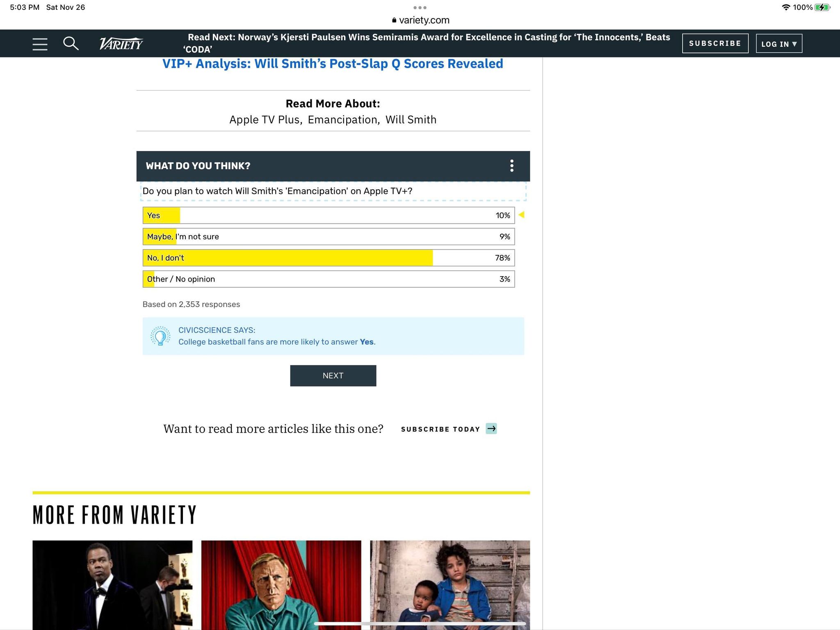Click the CivicScience lightbulb icon
This screenshot has width=840, height=630.
click(160, 336)
